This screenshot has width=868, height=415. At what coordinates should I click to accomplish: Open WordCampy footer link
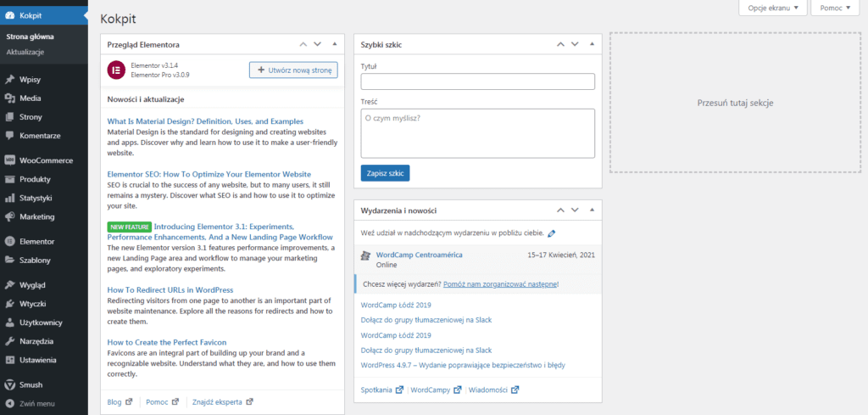point(431,390)
